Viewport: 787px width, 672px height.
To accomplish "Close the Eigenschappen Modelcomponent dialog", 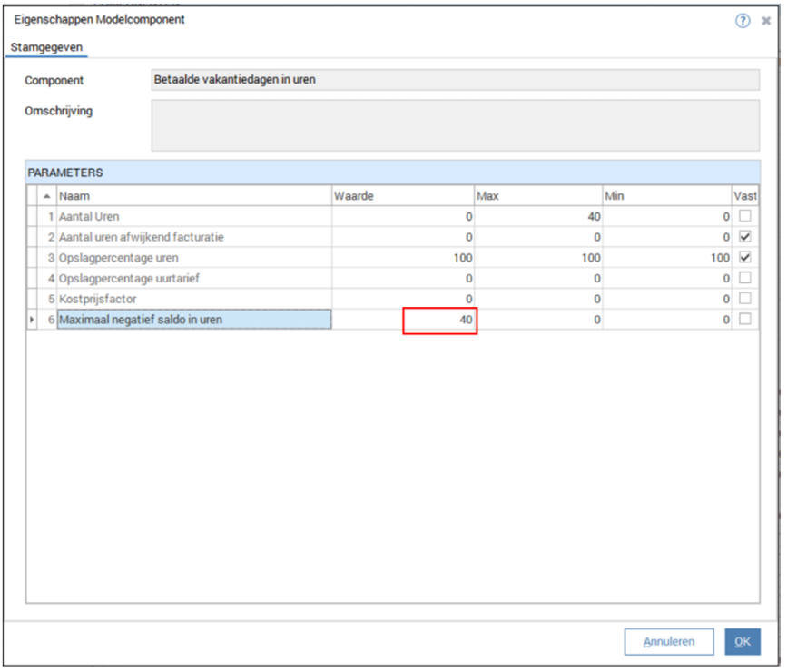I will (x=766, y=21).
